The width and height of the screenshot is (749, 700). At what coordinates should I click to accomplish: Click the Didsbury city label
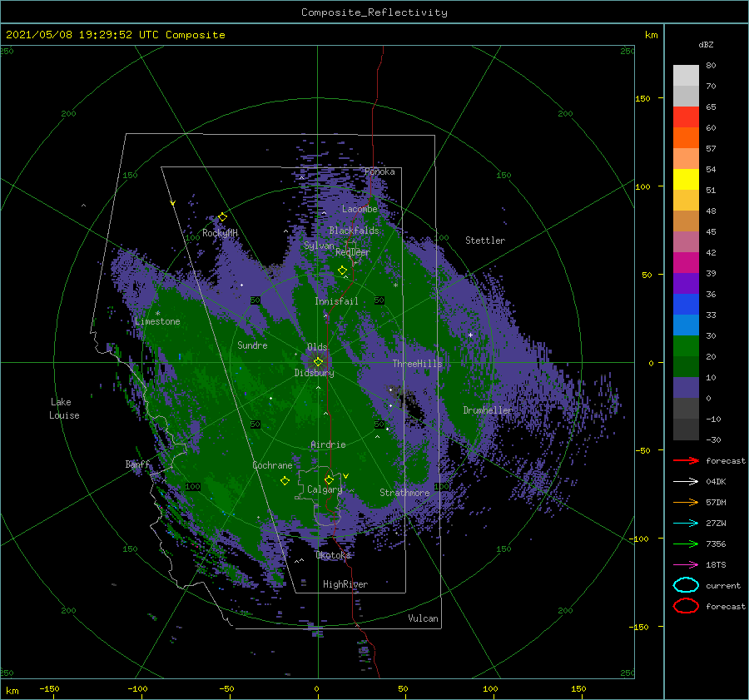coord(315,373)
